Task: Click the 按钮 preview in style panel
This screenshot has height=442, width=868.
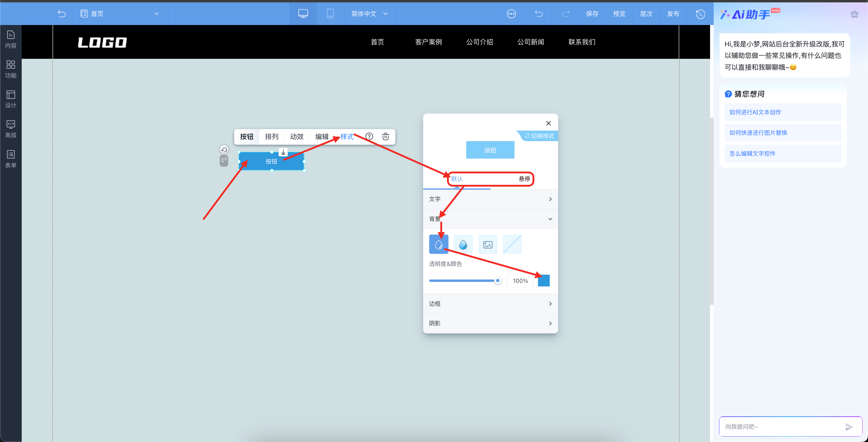Action: pyautogui.click(x=490, y=150)
